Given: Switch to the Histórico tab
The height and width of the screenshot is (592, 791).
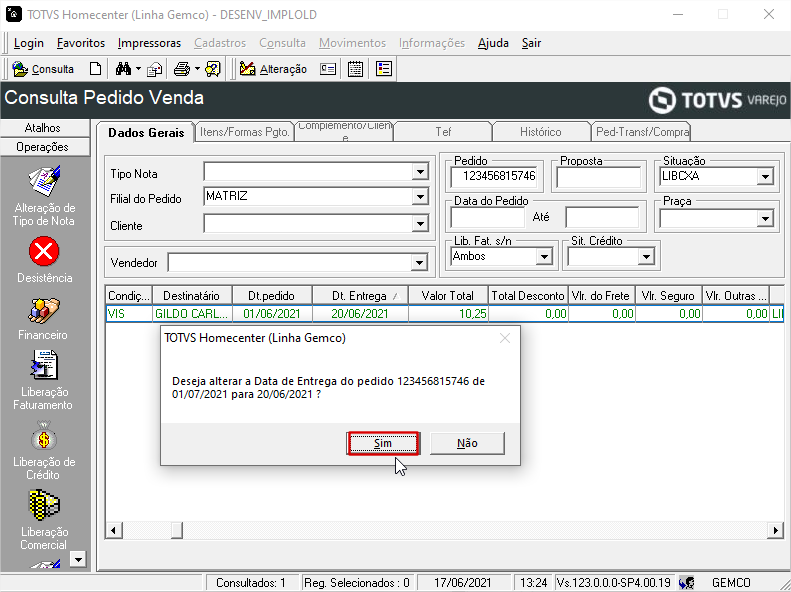Looking at the screenshot, I should pos(541,132).
